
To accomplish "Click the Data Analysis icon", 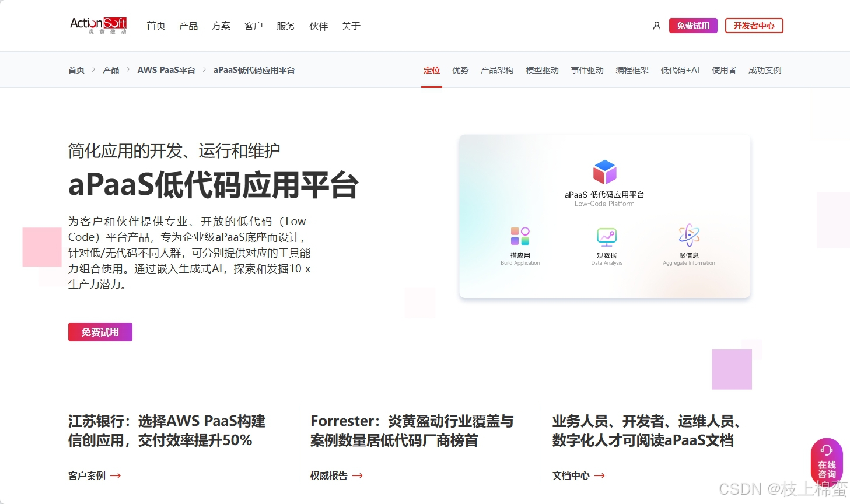I will pos(607,236).
